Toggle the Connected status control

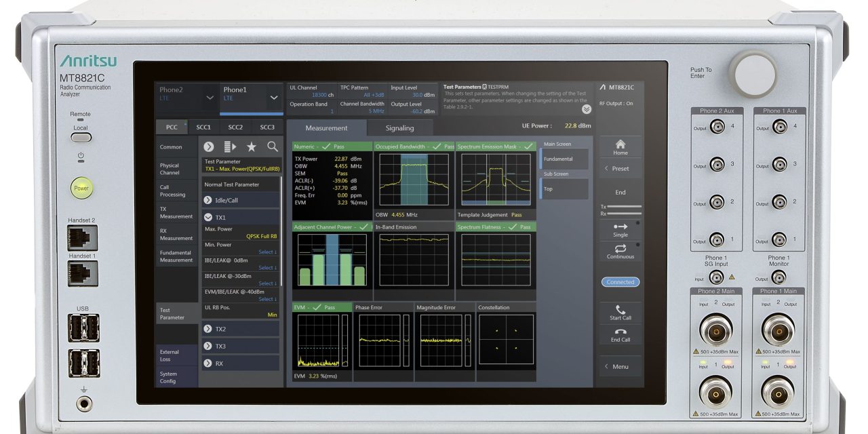(x=620, y=282)
